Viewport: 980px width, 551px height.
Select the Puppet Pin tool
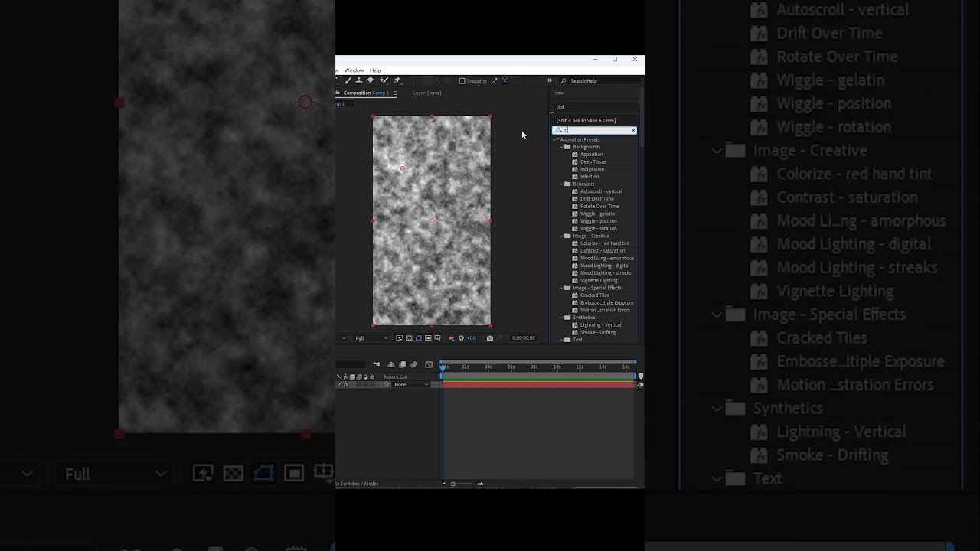coord(397,80)
